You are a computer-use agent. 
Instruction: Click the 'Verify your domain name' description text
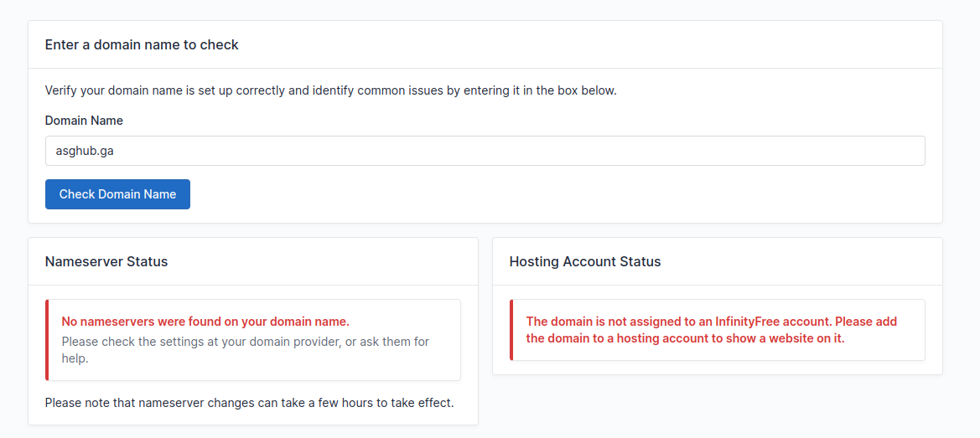(x=330, y=90)
